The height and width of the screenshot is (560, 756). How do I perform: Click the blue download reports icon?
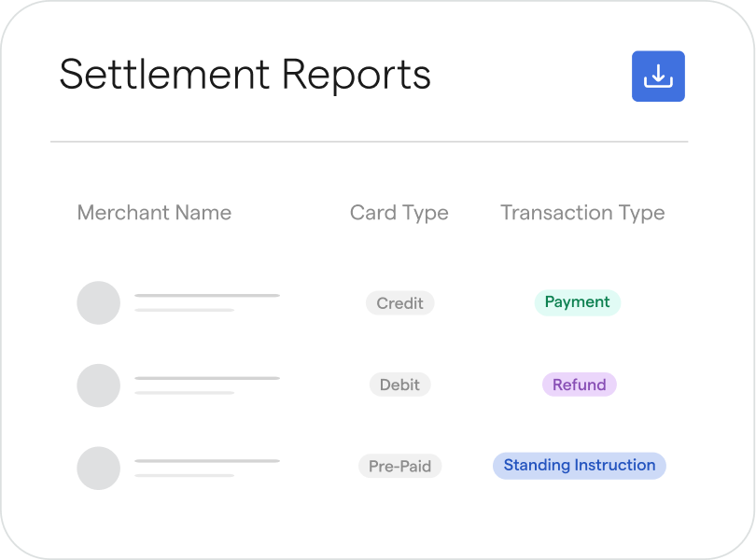click(x=658, y=77)
